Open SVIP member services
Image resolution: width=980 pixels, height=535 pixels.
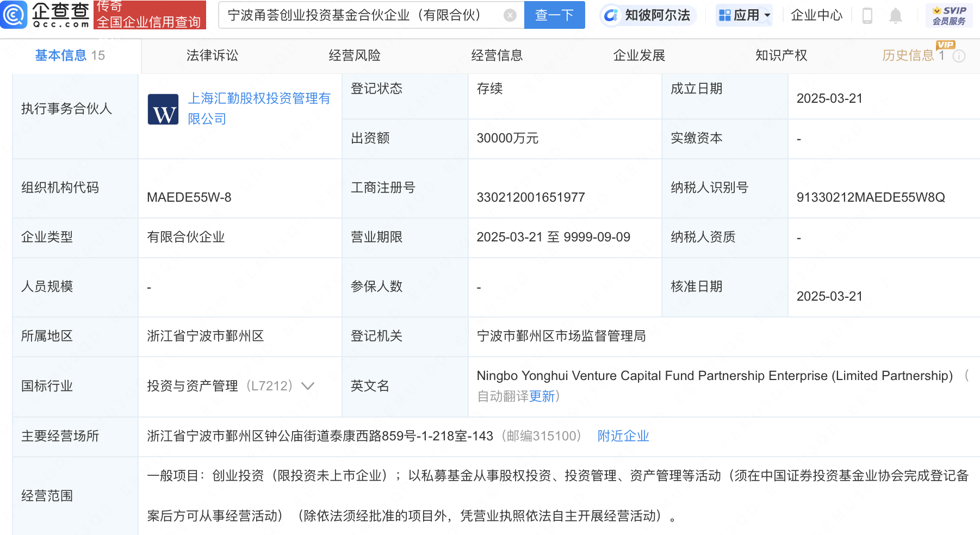pos(949,16)
